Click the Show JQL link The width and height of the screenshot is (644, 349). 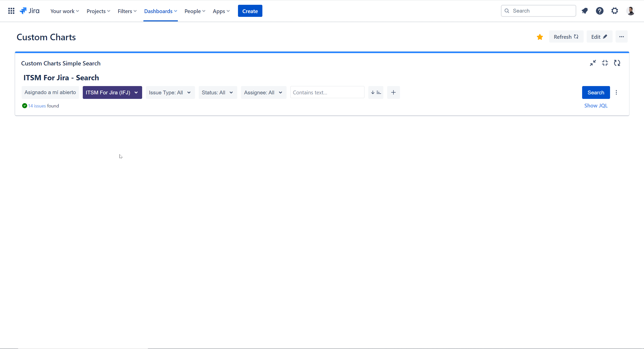pyautogui.click(x=596, y=106)
